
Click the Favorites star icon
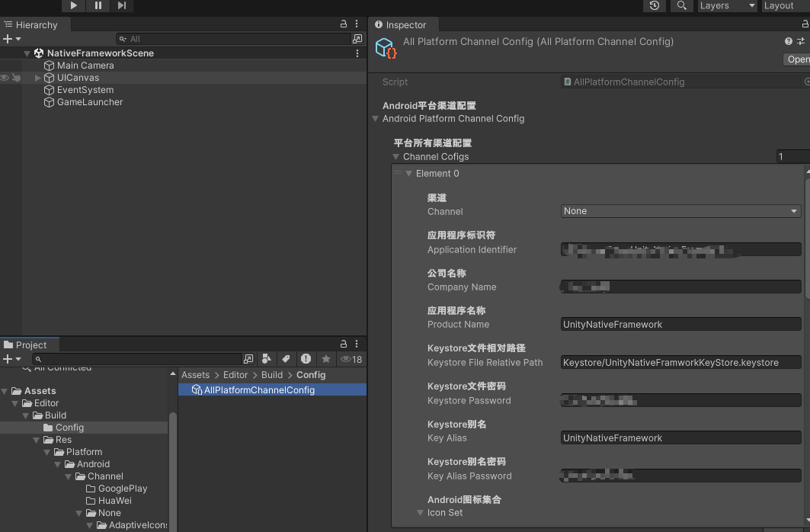[326, 359]
